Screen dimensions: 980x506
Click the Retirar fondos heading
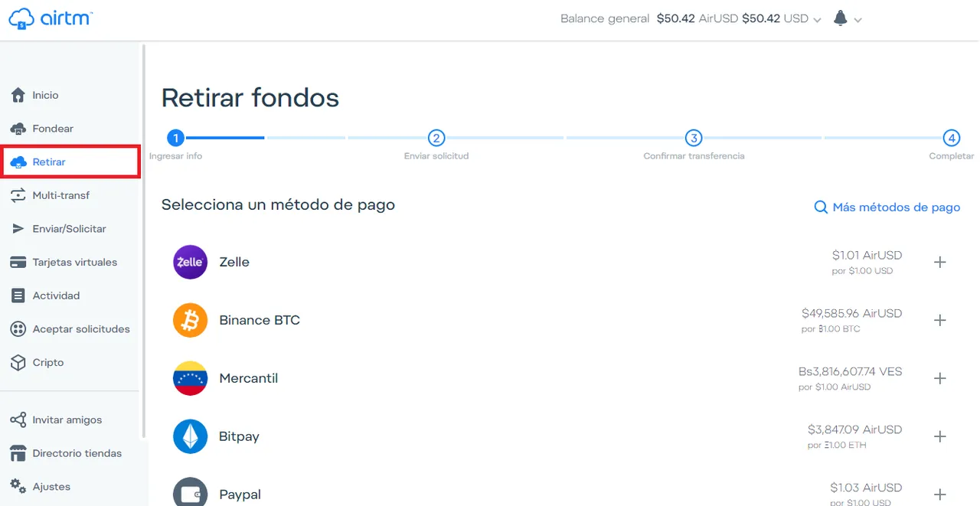250,98
